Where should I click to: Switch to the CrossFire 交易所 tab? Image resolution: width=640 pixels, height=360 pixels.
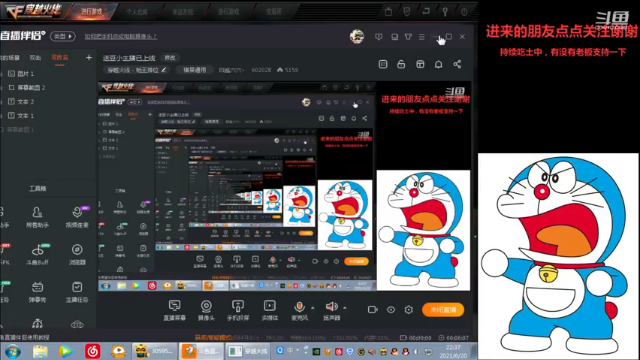coord(273,11)
